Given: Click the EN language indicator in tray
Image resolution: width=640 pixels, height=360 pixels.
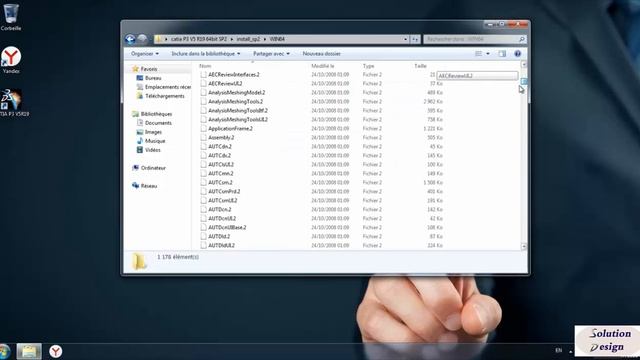Looking at the screenshot, I should point(558,350).
